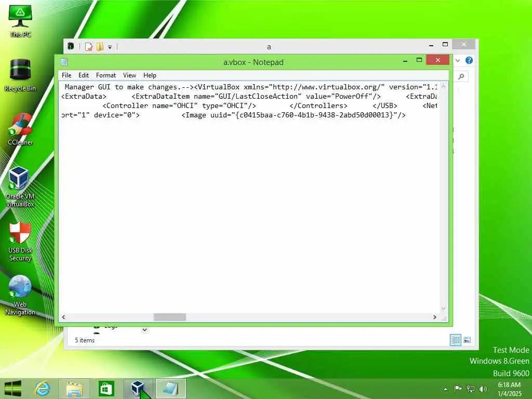Viewport: 532px width, 399px height.
Task: Click the Explorer window system menu icon
Action: (x=71, y=46)
